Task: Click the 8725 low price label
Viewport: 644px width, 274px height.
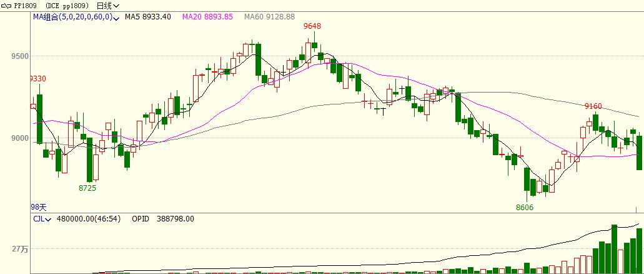Action: (87, 188)
